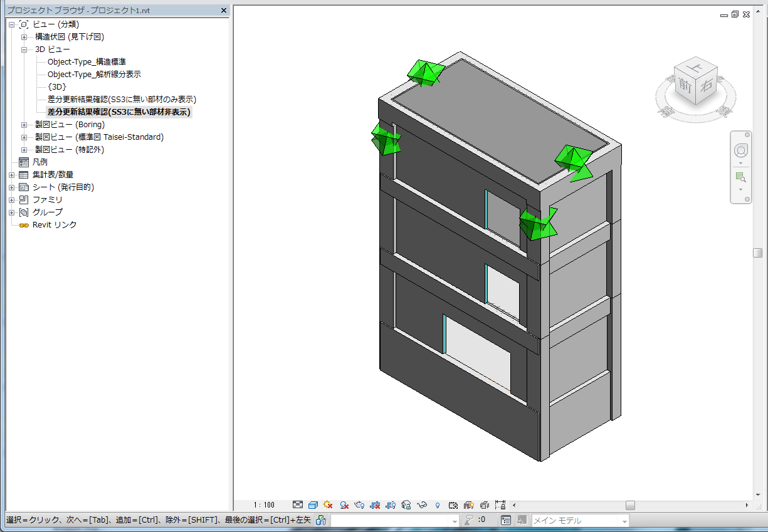Toggle Highlight Displacement Sets icon

(484, 504)
